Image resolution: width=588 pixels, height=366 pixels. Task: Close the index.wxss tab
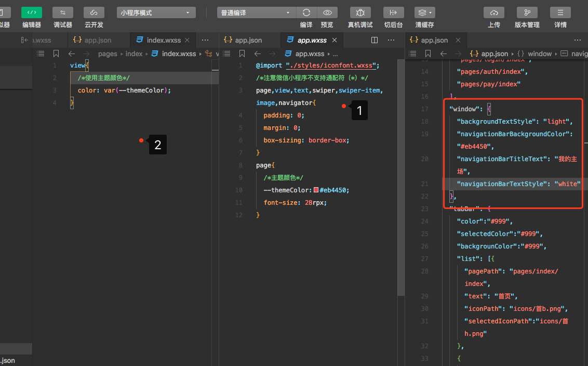point(187,40)
